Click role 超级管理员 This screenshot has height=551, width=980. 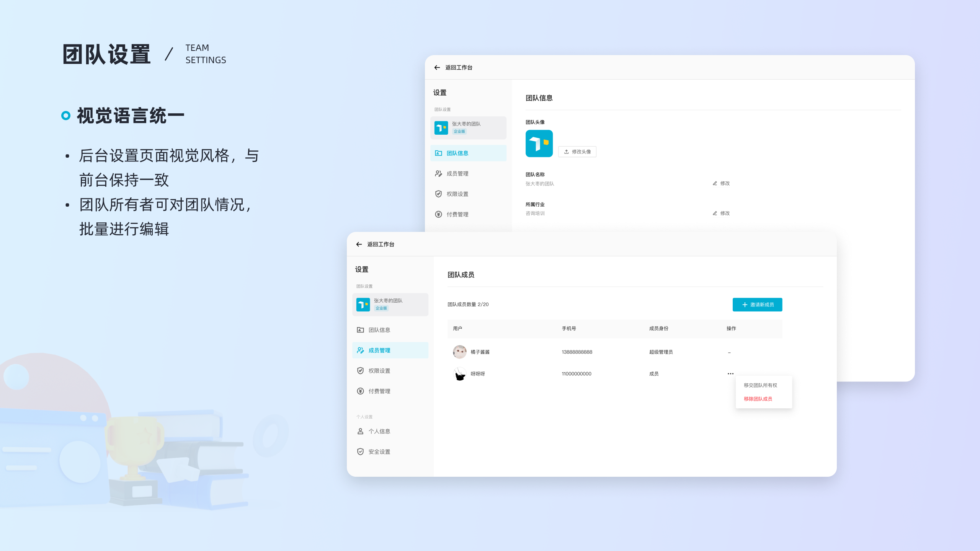coord(661,352)
